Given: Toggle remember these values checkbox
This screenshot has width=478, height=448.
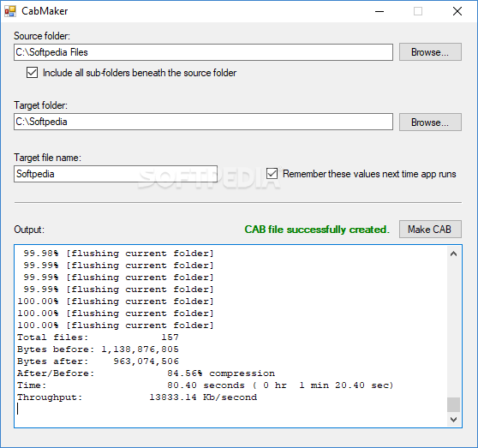Looking at the screenshot, I should (272, 174).
